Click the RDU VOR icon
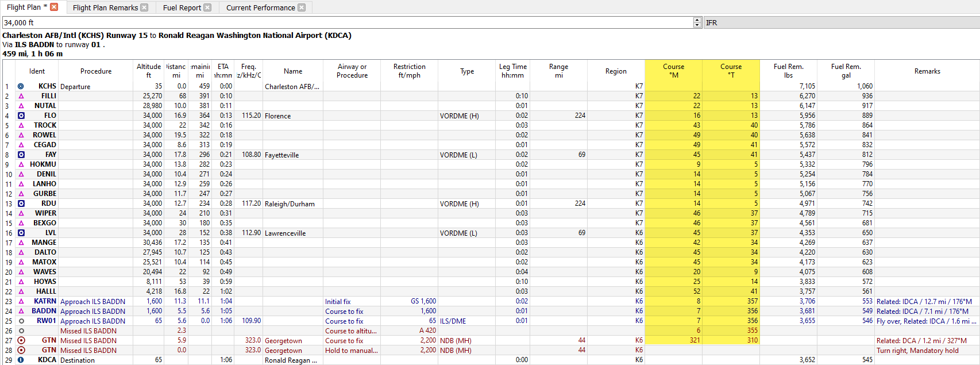The image size is (980, 365). [21, 203]
